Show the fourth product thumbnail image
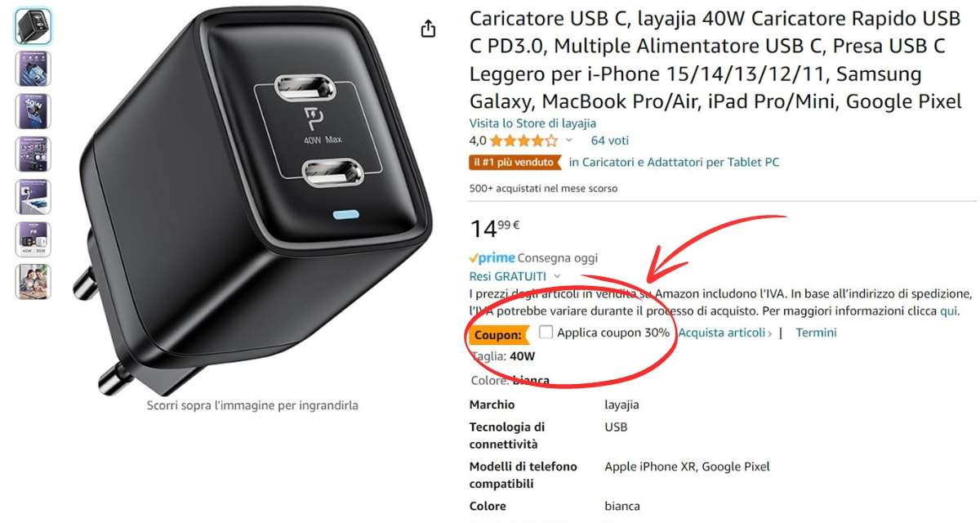The width and height of the screenshot is (980, 523). pos(33,154)
